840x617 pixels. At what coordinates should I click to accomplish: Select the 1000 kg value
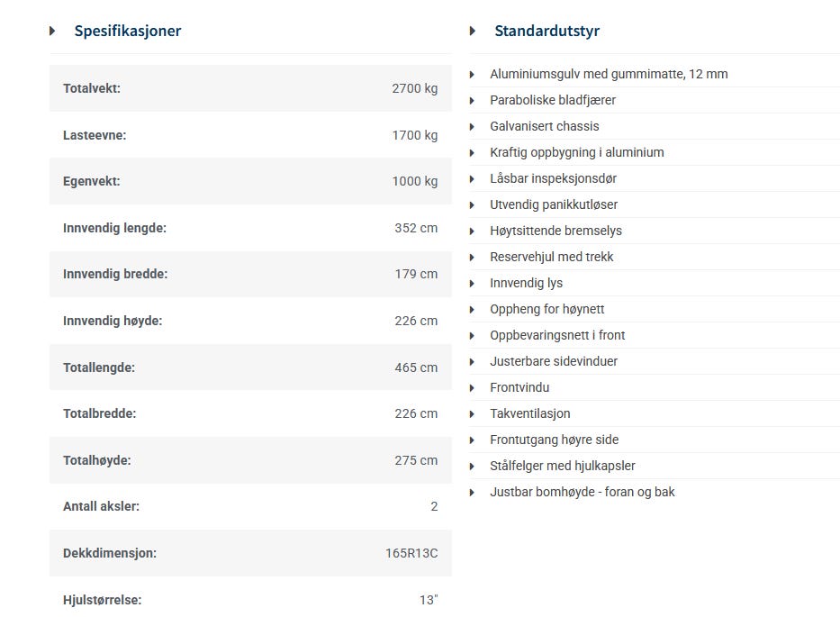415,181
